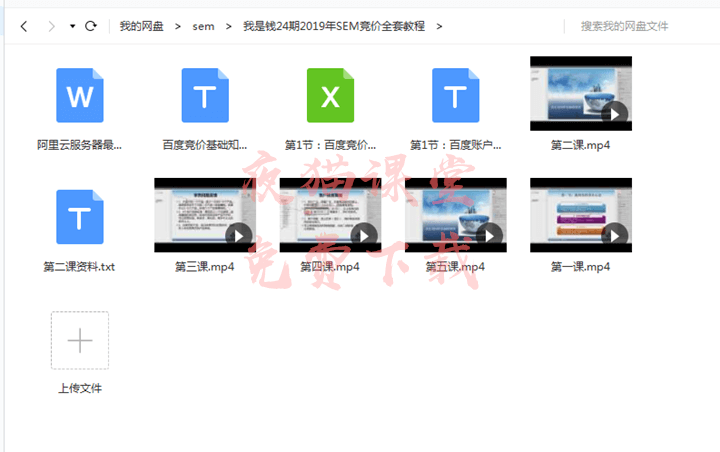Select the 第1节：百度账户... text file icon
Viewport: 720px width, 452px height.
tap(456, 96)
